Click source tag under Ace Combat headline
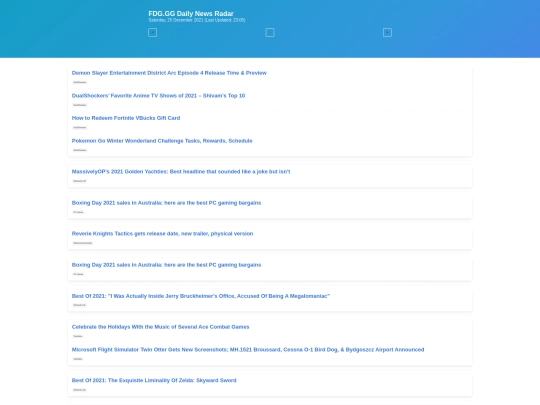Screen dimensions: 540x405 78,336
